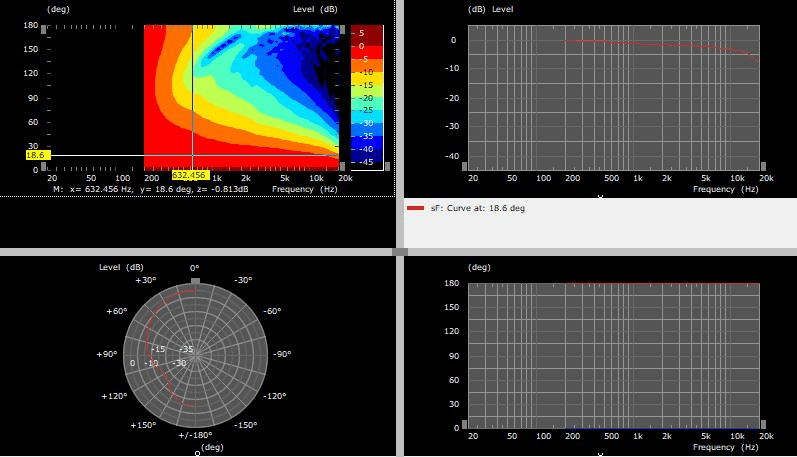Click the center splitter handle between the four panels
This screenshot has height=457, width=797.
[400, 252]
